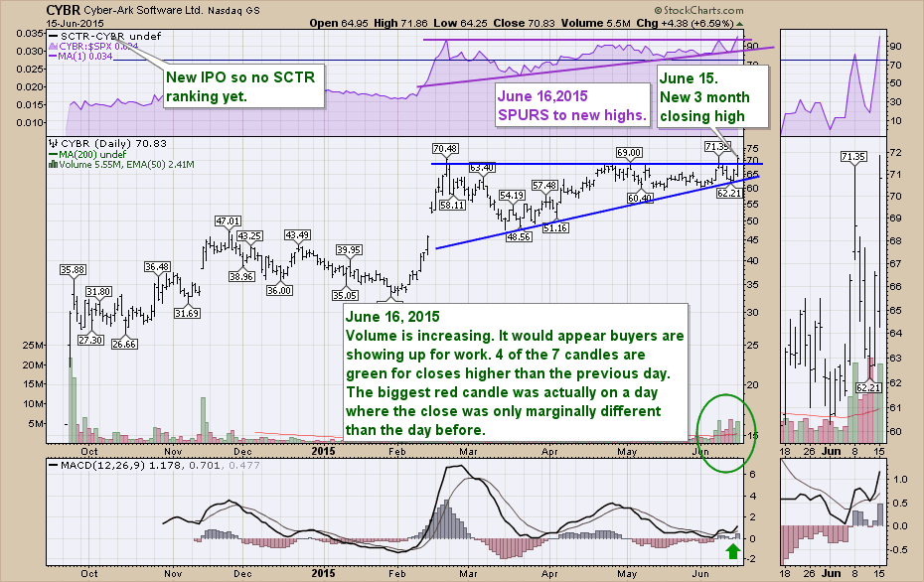The image size is (924, 582).
Task: Select the High 71.86 value
Action: coord(400,24)
